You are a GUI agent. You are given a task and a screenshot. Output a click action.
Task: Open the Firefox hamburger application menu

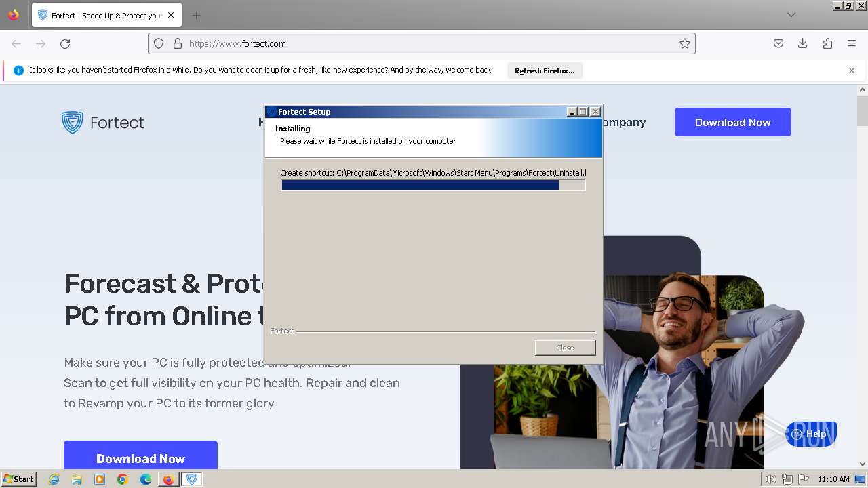coord(852,43)
